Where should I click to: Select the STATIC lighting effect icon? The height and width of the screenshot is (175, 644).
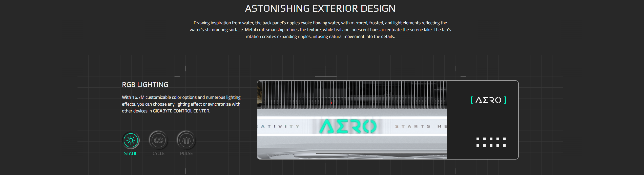click(131, 140)
